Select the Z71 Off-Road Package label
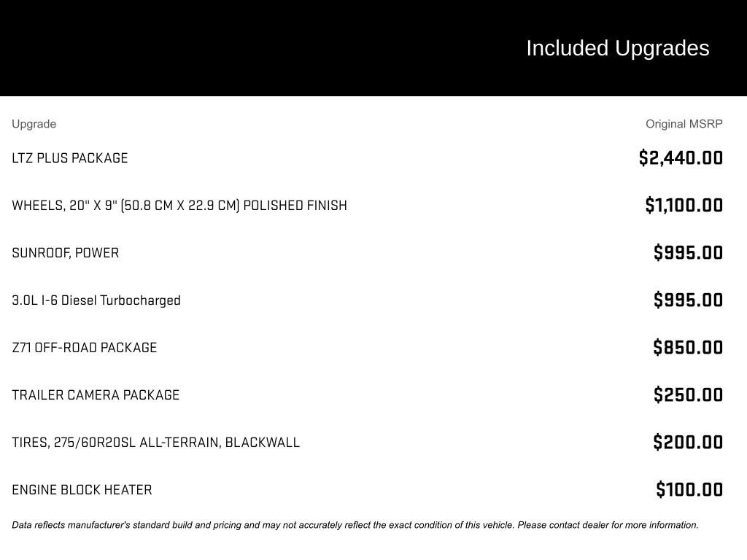Image resolution: width=747 pixels, height=560 pixels. click(85, 348)
